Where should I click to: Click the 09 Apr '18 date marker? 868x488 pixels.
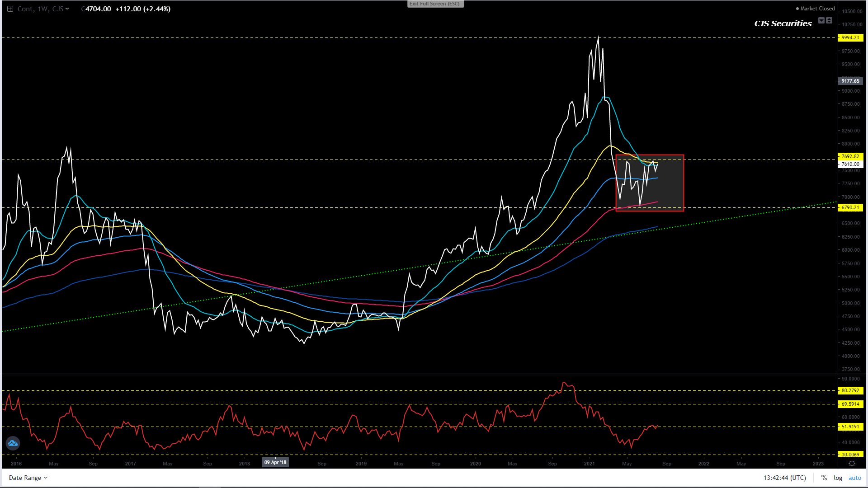click(x=275, y=462)
